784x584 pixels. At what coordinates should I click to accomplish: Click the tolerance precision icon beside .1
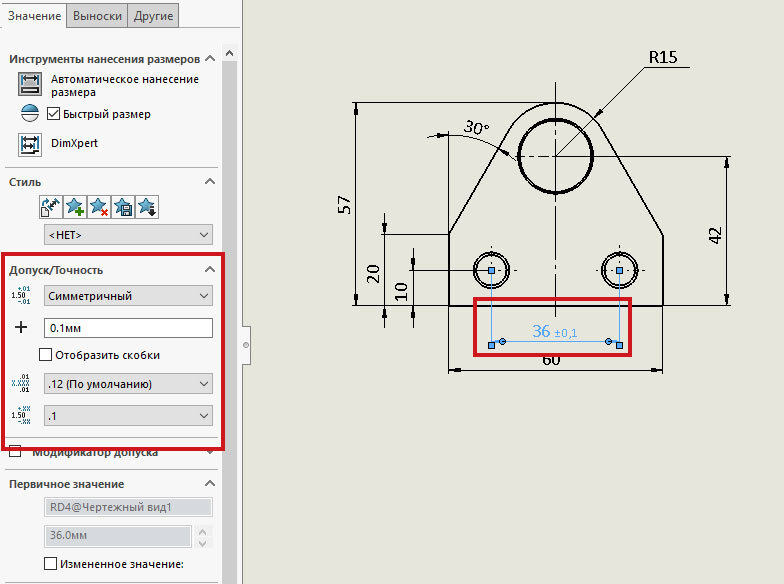[20, 415]
